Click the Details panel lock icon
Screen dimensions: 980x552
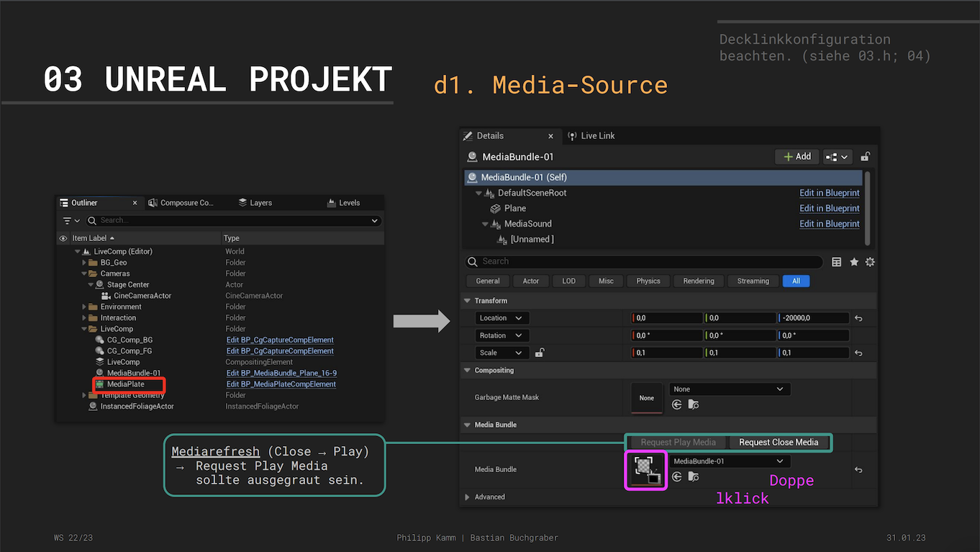pos(866,157)
